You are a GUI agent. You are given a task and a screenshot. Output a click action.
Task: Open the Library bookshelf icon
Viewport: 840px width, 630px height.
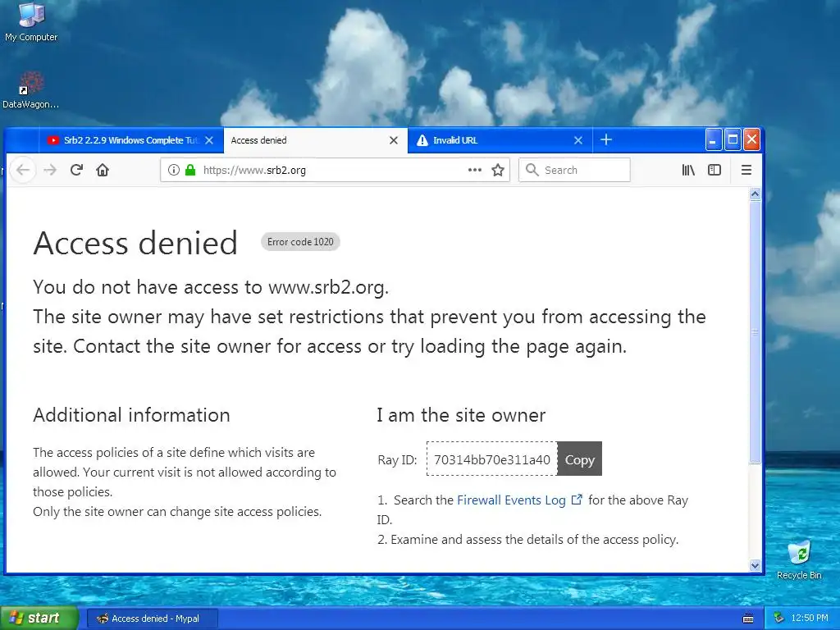click(x=688, y=170)
